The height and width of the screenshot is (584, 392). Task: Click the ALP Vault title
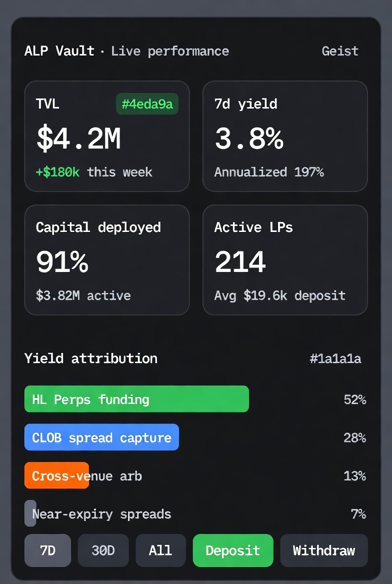[x=59, y=51]
